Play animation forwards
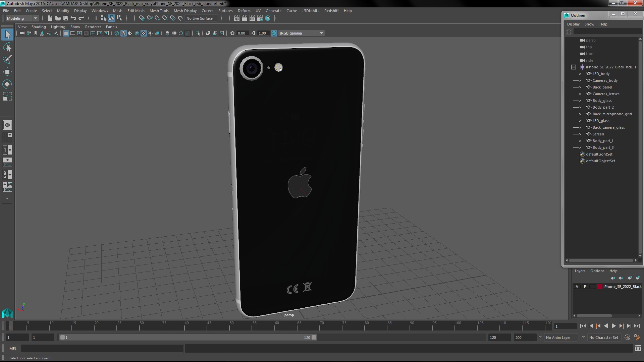Screen dimensions: 644x362 point(613,326)
